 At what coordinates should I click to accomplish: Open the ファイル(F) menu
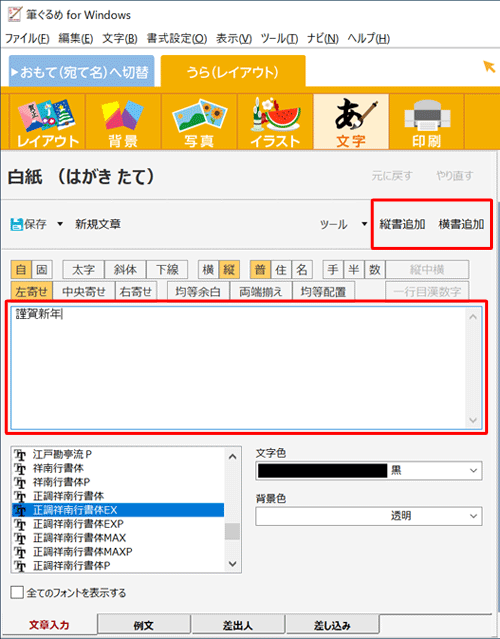coord(27,38)
